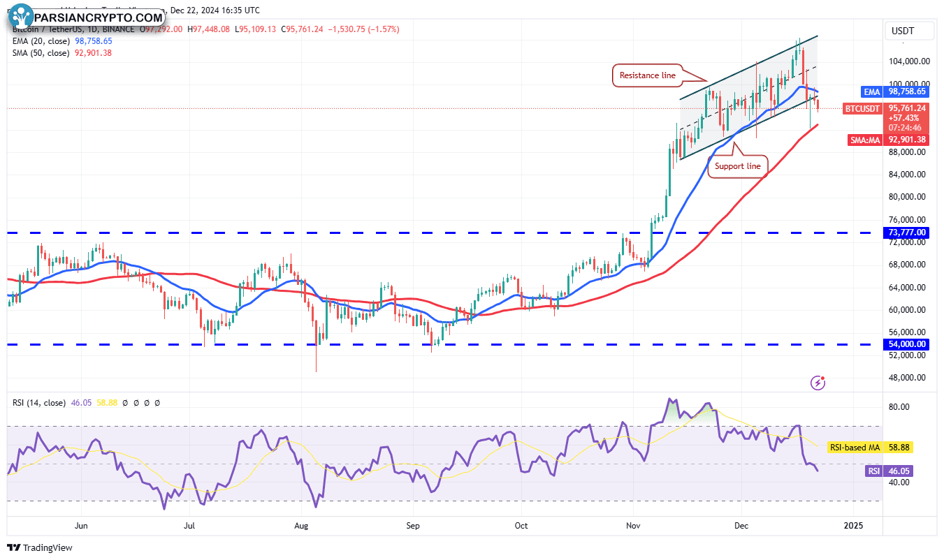Click the Nov label on time axis
Viewport: 944px width, 560px height.
[x=633, y=525]
